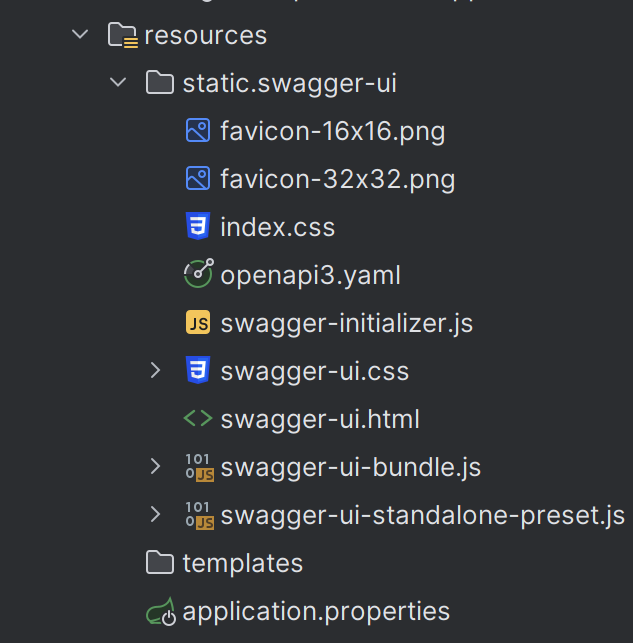Click the templates folder icon
This screenshot has height=643, width=633.
pos(160,562)
